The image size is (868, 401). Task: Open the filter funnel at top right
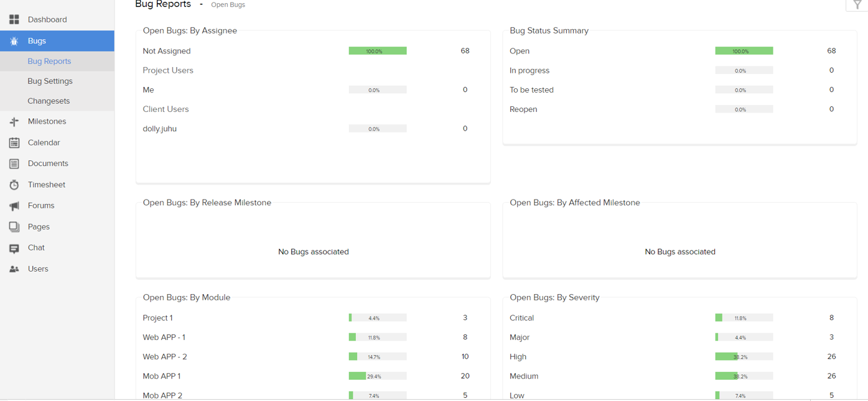857,5
